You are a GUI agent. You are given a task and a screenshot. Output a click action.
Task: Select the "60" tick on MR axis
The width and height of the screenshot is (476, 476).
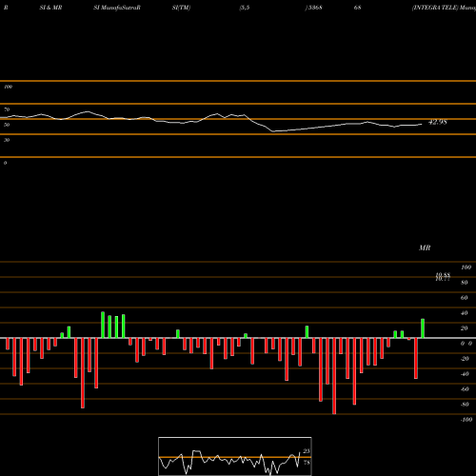coord(465,298)
